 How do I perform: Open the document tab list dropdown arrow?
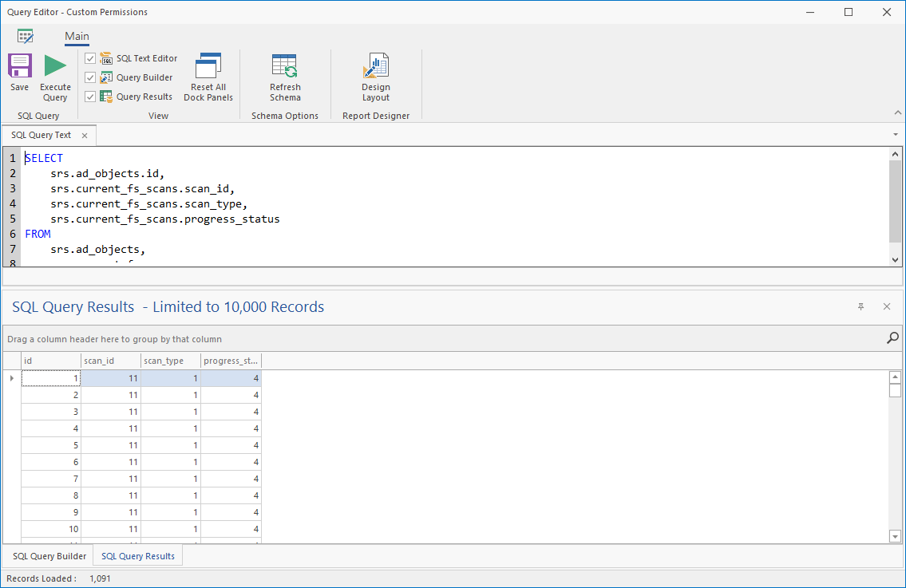pyautogui.click(x=896, y=135)
